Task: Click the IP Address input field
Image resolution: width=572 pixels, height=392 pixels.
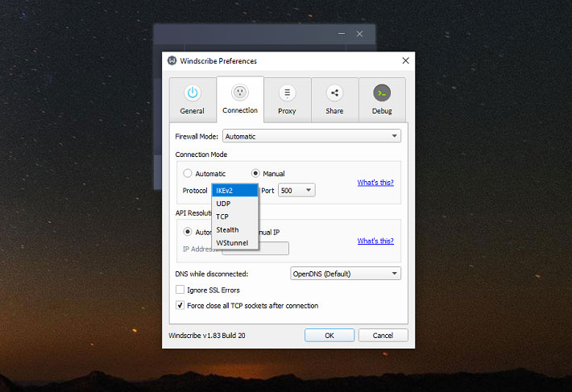Action: click(x=255, y=249)
